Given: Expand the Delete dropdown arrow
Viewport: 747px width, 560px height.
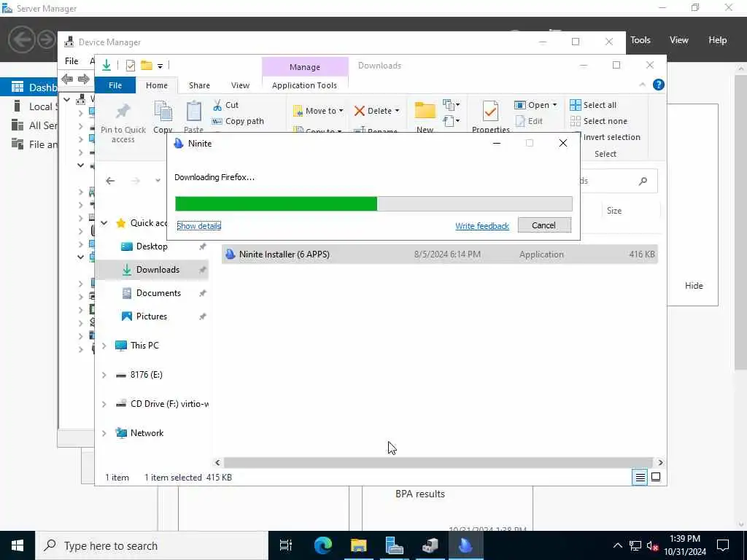Looking at the screenshot, I should tap(397, 111).
